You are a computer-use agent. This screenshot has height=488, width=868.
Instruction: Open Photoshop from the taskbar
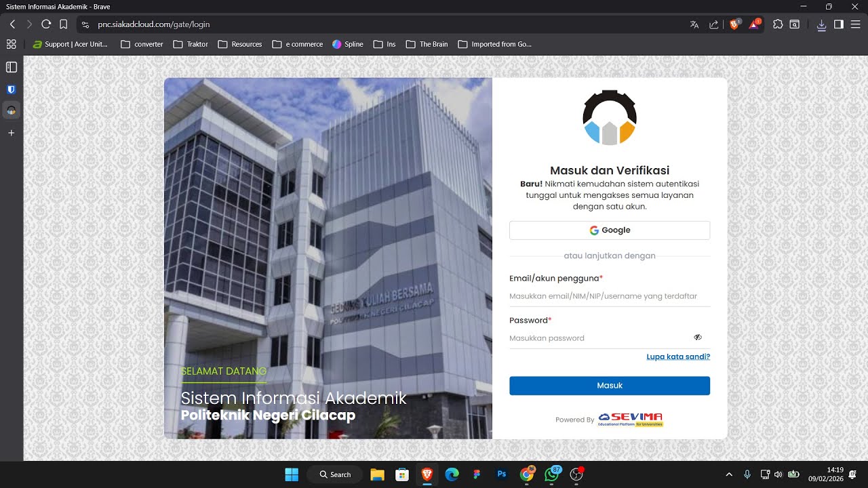tap(502, 474)
